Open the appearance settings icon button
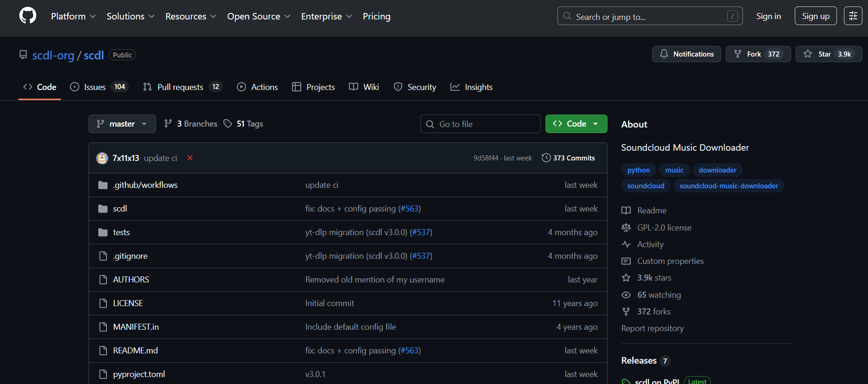The image size is (868, 384). [853, 16]
